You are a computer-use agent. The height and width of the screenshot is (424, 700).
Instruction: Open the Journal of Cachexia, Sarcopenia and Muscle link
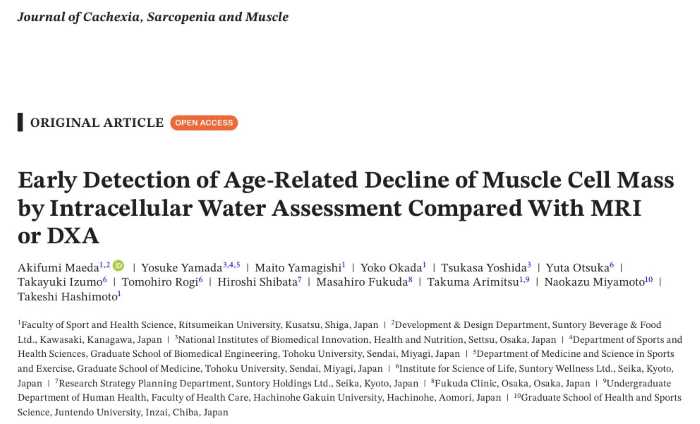(x=153, y=17)
